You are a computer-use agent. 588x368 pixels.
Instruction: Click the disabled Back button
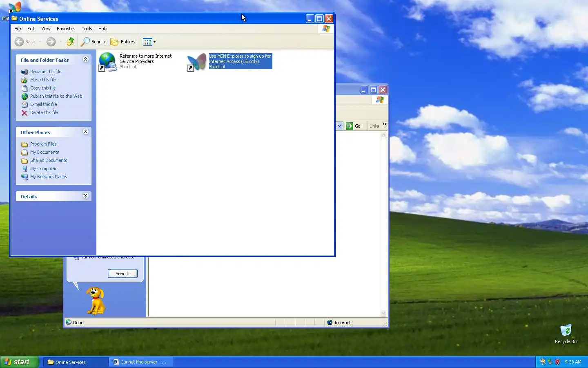click(x=25, y=42)
